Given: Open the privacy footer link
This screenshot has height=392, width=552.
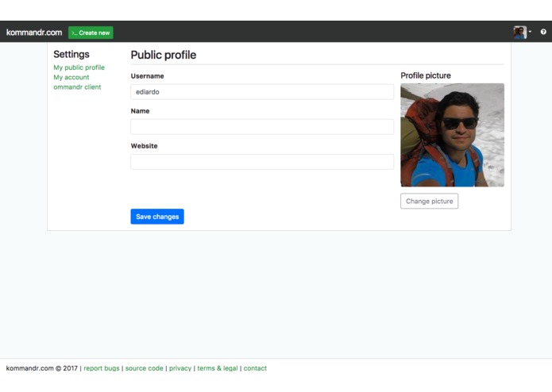Looking at the screenshot, I should pos(179,368).
